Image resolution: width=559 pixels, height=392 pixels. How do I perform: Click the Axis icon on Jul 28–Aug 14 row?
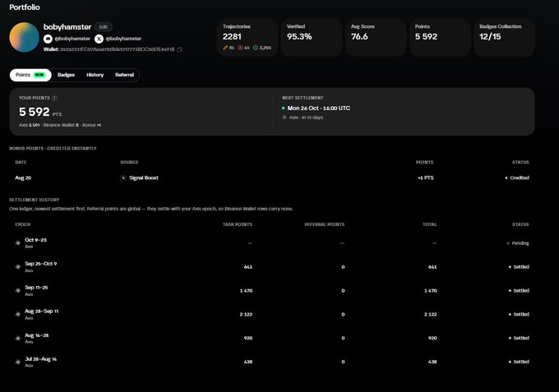tap(18, 362)
